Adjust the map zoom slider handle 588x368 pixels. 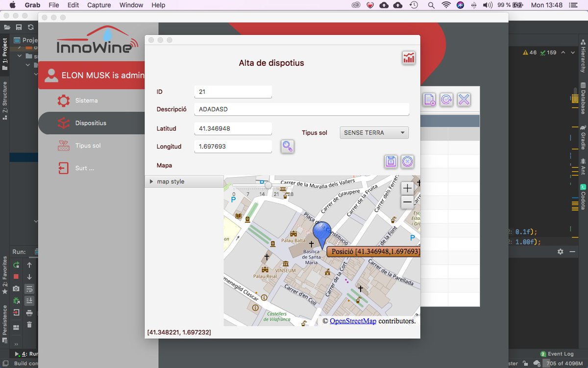268,185
